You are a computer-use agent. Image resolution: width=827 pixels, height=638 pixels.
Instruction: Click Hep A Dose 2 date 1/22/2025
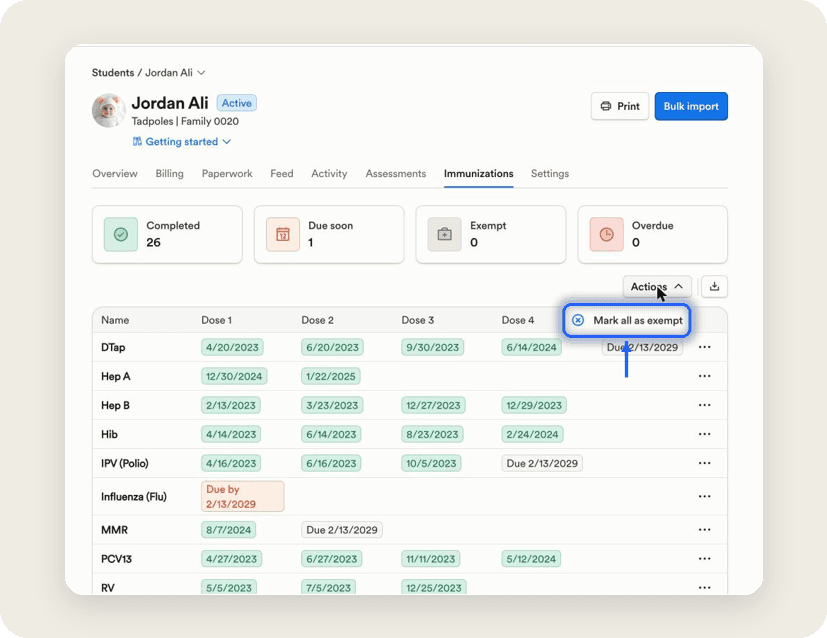click(x=331, y=376)
